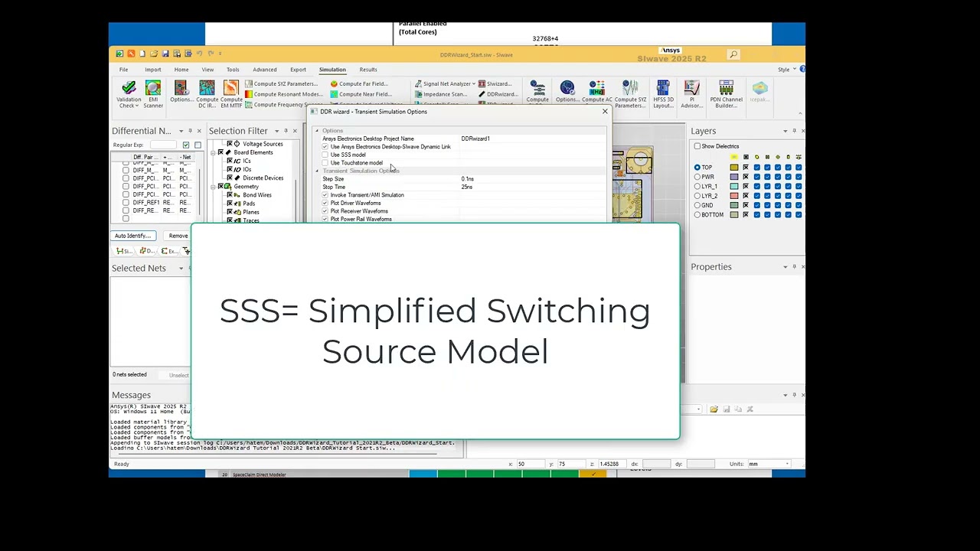Enable Use Touchstone model checkbox
Viewport: 980px width, 551px height.
pos(325,163)
